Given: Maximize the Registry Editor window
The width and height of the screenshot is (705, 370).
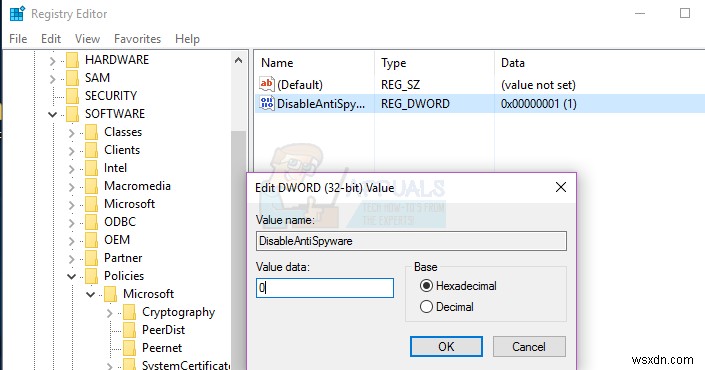Looking at the screenshot, I should click(685, 13).
